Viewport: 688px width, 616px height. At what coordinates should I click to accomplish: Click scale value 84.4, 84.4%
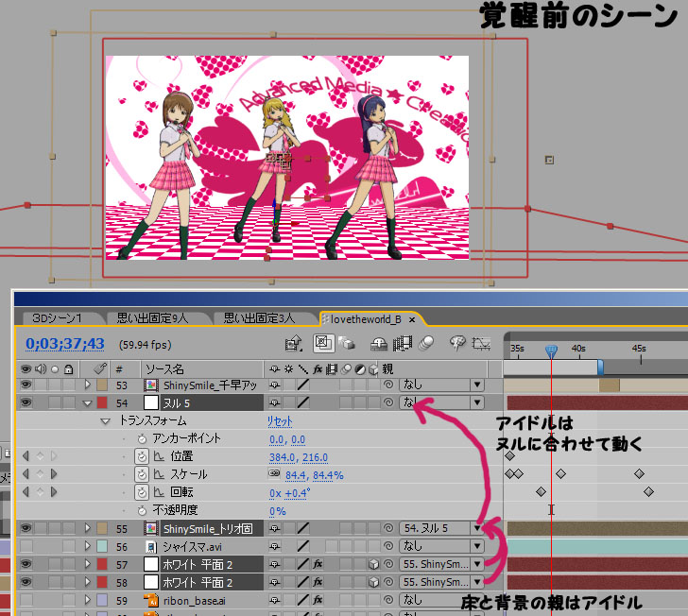pyautogui.click(x=314, y=475)
